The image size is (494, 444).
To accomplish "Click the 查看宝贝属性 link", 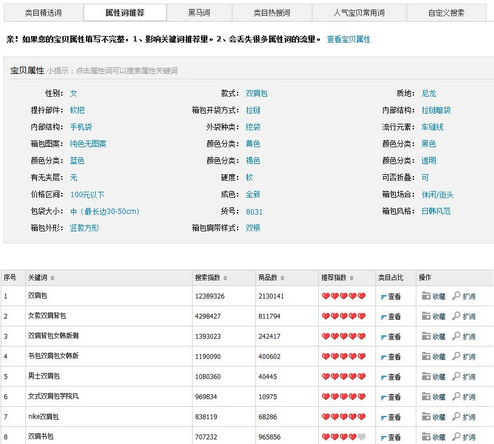I will (x=349, y=39).
